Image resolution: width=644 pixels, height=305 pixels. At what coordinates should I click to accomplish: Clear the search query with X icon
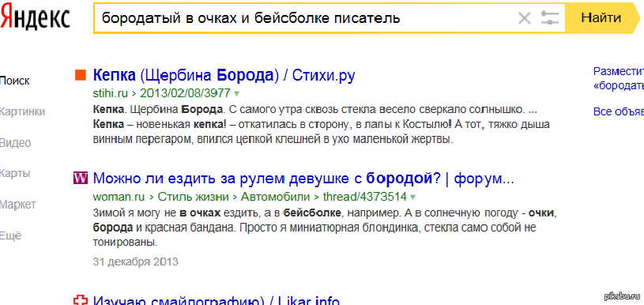tap(525, 18)
